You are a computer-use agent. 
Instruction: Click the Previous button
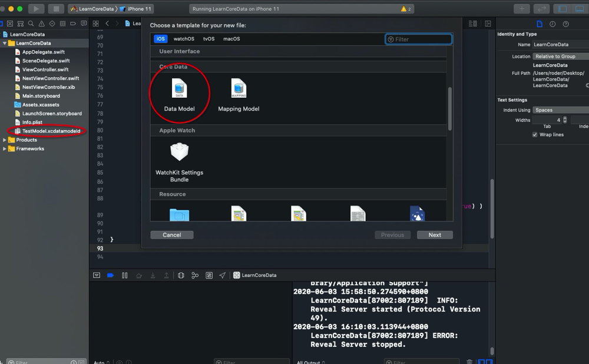392,235
